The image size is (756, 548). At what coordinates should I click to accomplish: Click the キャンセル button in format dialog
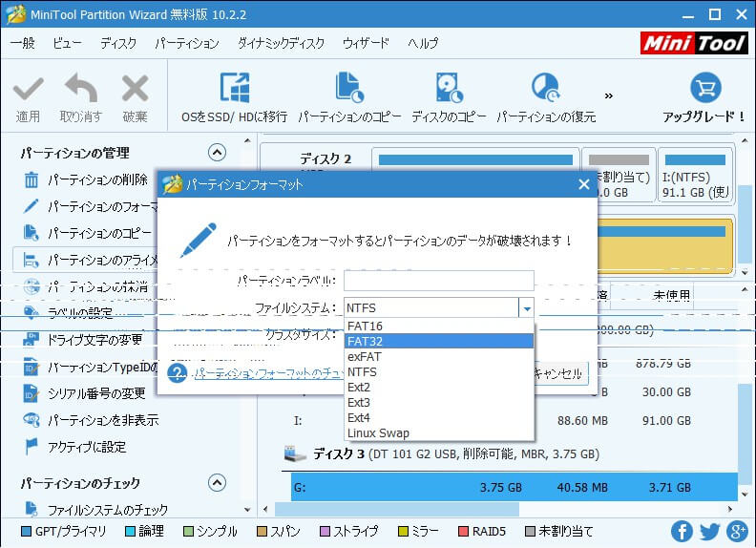tap(560, 373)
